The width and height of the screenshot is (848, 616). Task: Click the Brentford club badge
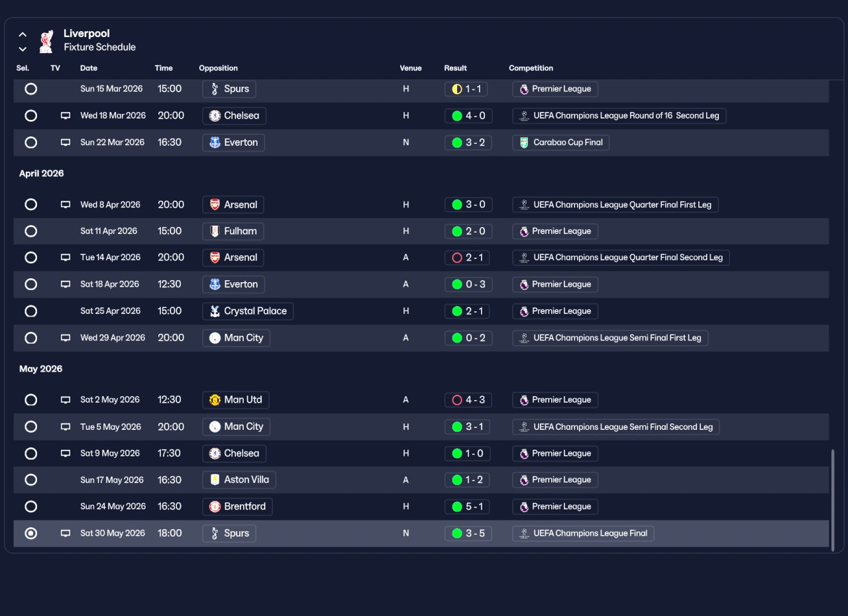pos(215,507)
